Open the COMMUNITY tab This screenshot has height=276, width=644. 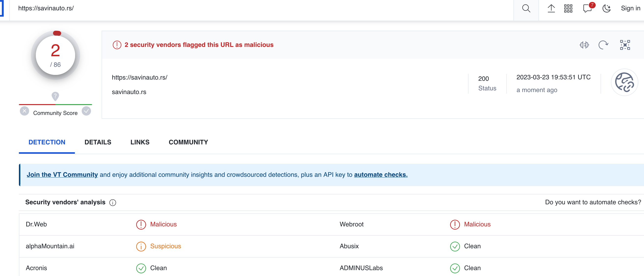[188, 142]
